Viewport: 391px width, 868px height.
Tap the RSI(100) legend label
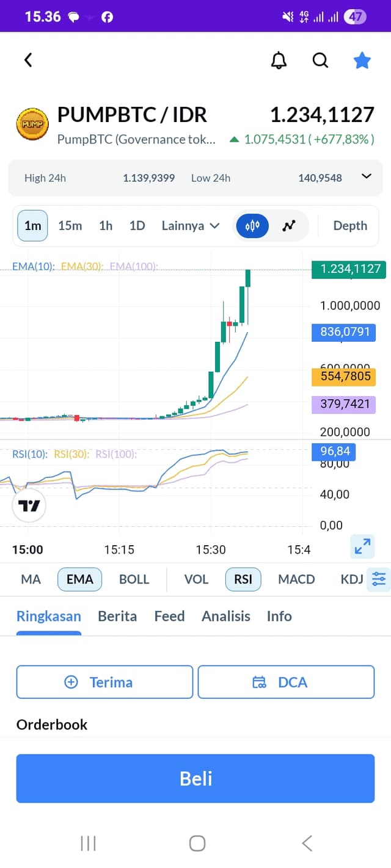[115, 454]
